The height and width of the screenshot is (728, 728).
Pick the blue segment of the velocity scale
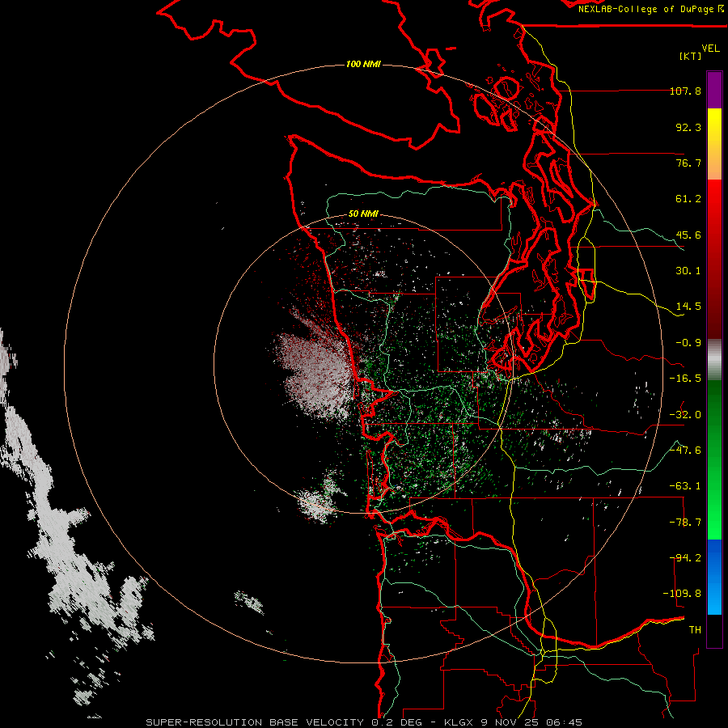tap(714, 577)
